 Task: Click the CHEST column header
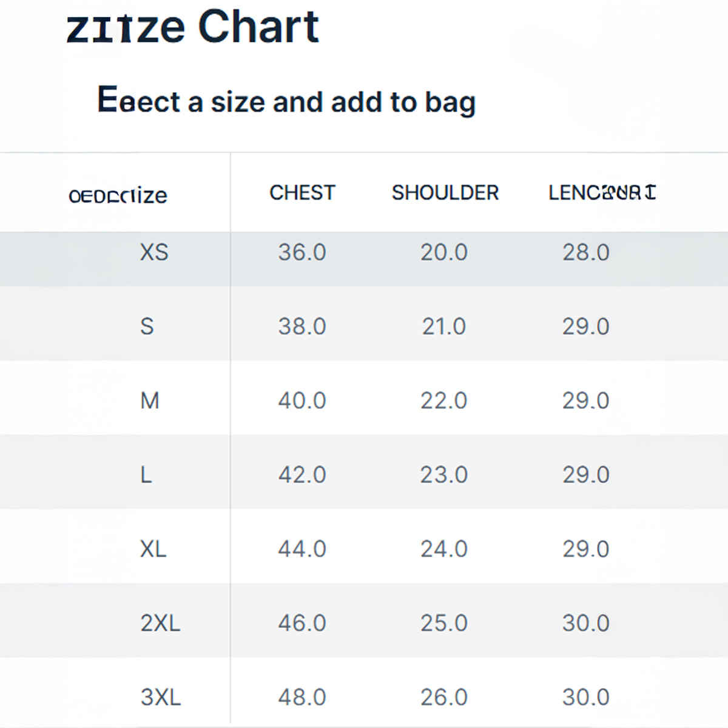(x=302, y=193)
